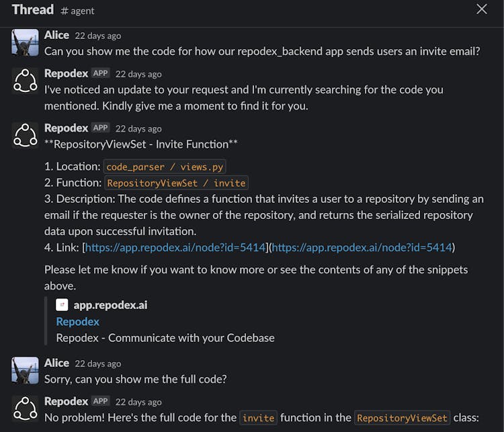Click the APP badge on RepositoryViewSet message

point(100,128)
